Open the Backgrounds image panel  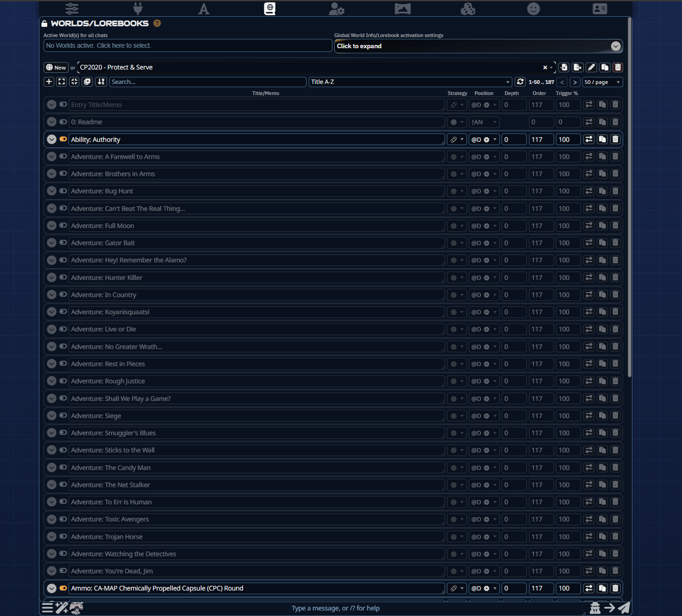coord(402,9)
